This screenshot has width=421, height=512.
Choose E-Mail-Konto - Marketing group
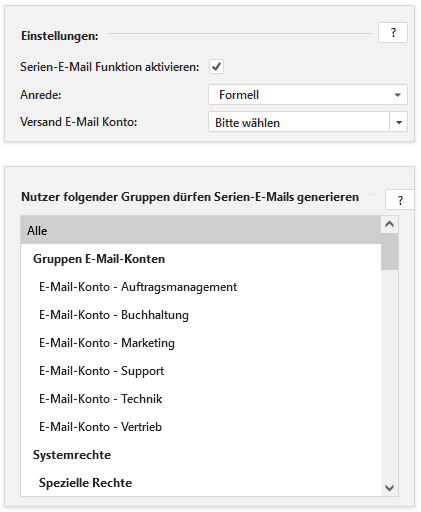201,343
